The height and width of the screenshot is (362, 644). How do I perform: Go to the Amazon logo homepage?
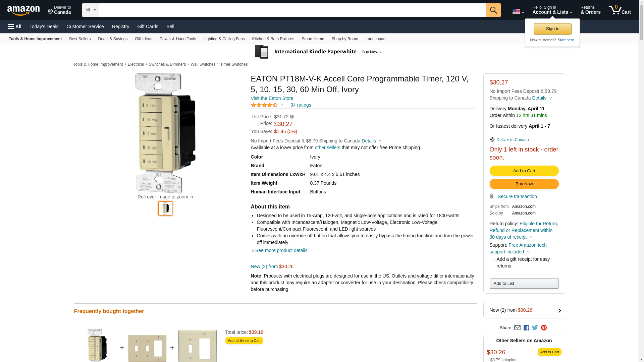[23, 10]
